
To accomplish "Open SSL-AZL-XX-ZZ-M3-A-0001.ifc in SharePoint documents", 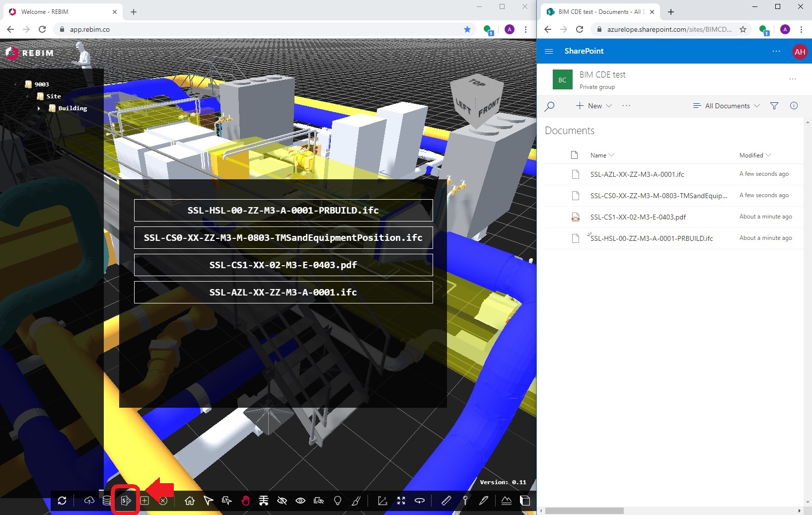I will 637,174.
